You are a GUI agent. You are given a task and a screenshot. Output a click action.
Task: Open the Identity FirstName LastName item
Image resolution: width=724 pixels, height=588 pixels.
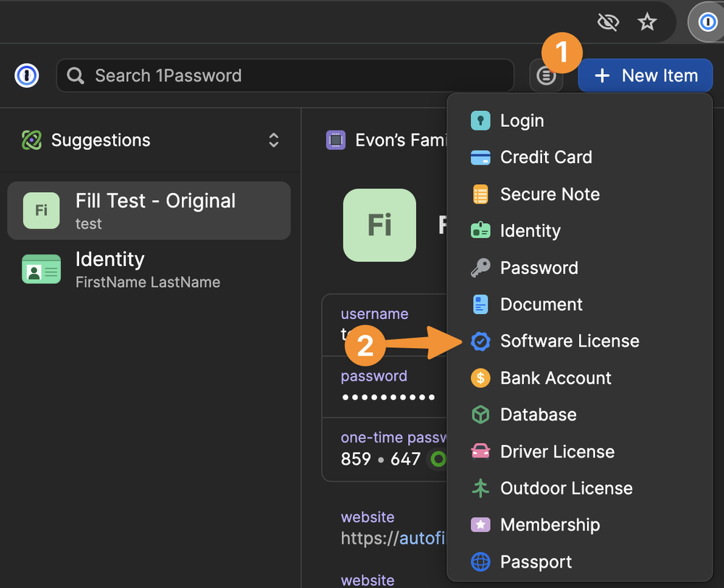click(x=149, y=269)
